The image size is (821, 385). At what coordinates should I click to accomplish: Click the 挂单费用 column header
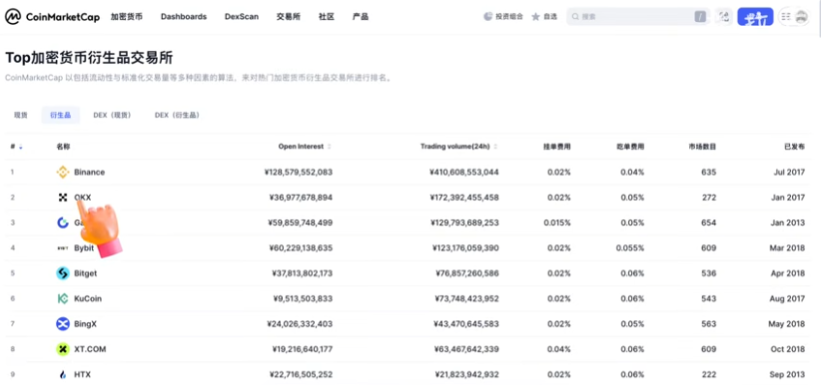pos(557,147)
